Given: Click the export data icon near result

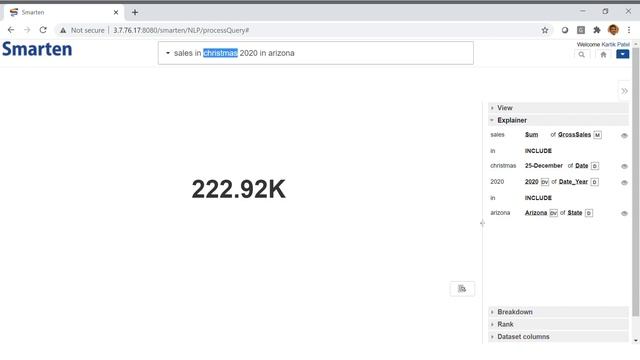Looking at the screenshot, I should (462, 289).
